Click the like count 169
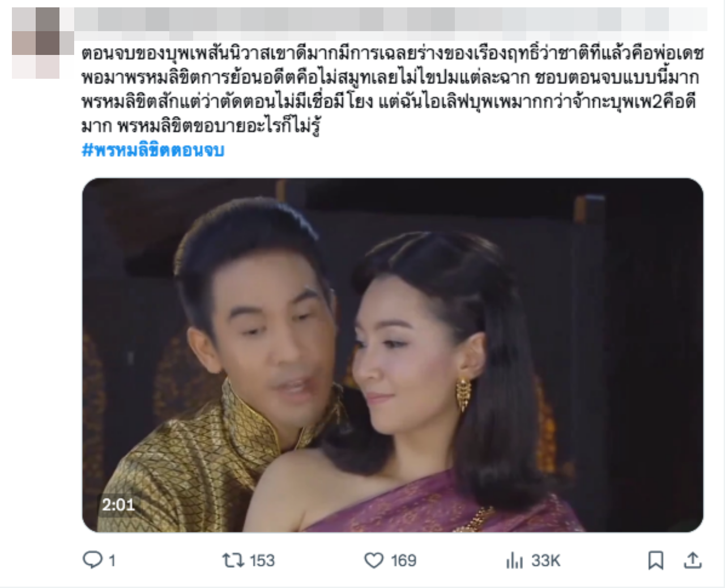 403,560
